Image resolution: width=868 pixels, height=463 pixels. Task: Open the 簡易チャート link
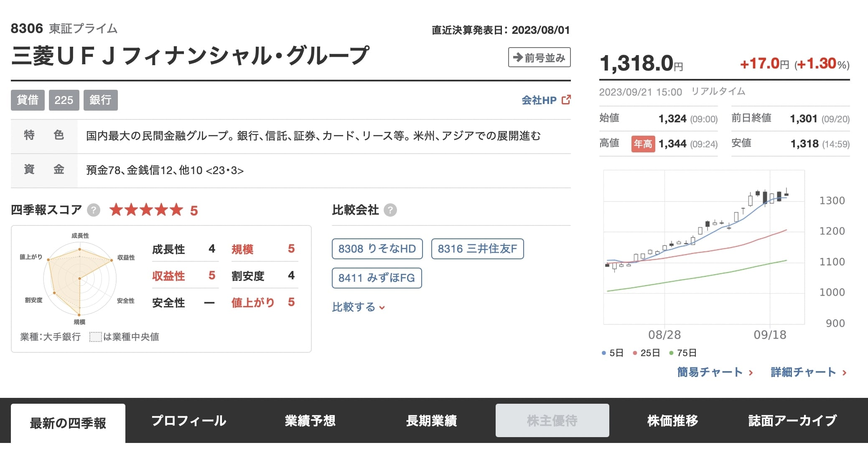click(715, 372)
